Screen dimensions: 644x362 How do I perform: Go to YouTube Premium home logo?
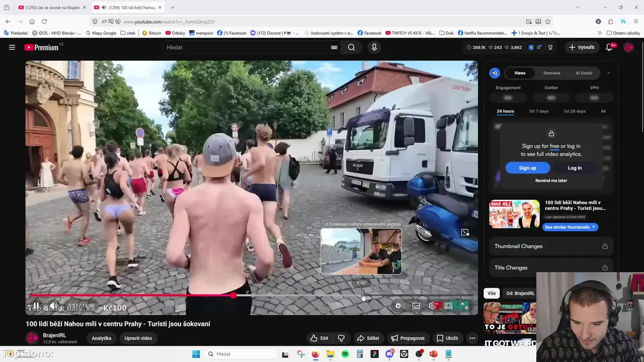41,47
